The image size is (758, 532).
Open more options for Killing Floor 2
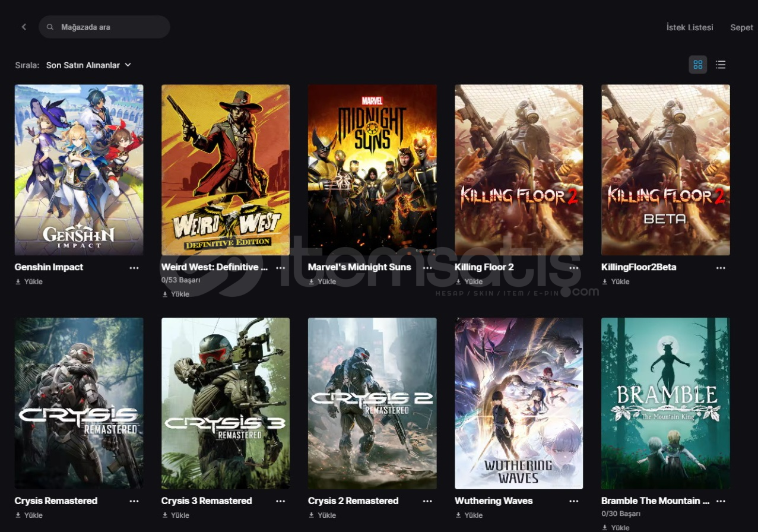(574, 268)
